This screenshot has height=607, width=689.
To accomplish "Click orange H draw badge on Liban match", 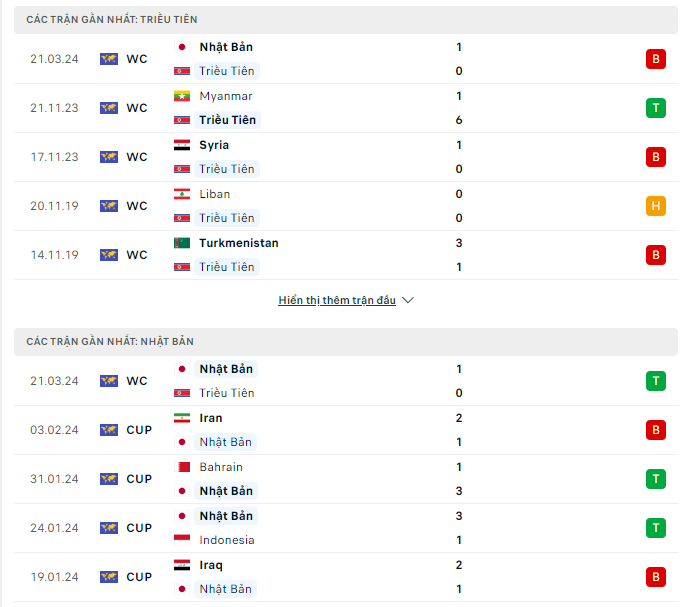I will [x=655, y=206].
